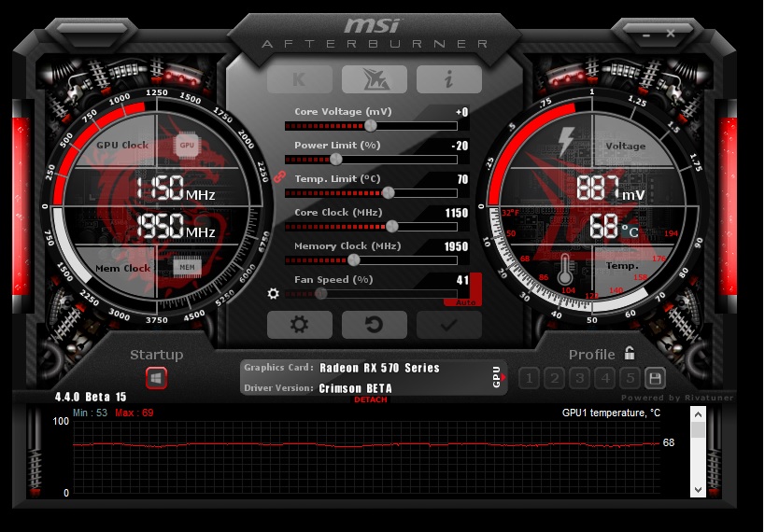The height and width of the screenshot is (532, 765).
Task: Toggle Windows startup button
Action: pyautogui.click(x=156, y=378)
